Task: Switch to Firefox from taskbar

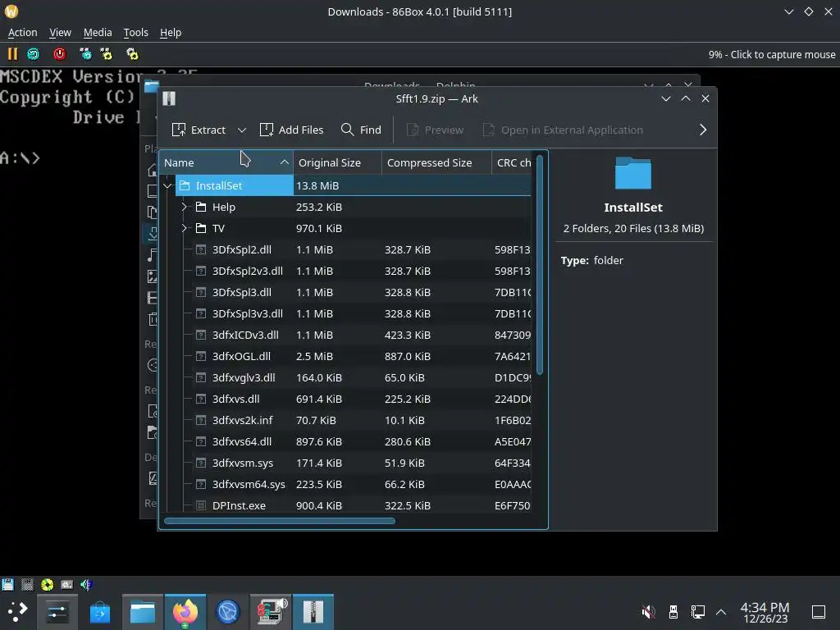Action: tap(185, 612)
